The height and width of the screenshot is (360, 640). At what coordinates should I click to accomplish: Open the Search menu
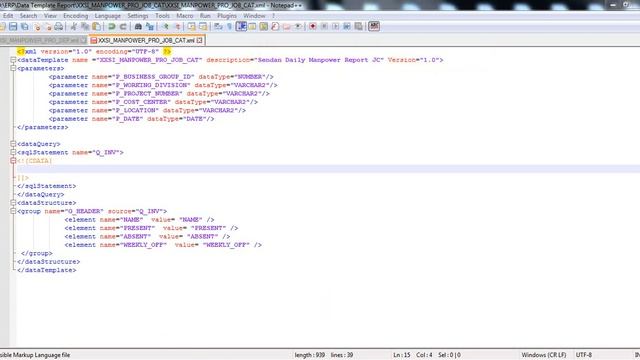click(28, 16)
